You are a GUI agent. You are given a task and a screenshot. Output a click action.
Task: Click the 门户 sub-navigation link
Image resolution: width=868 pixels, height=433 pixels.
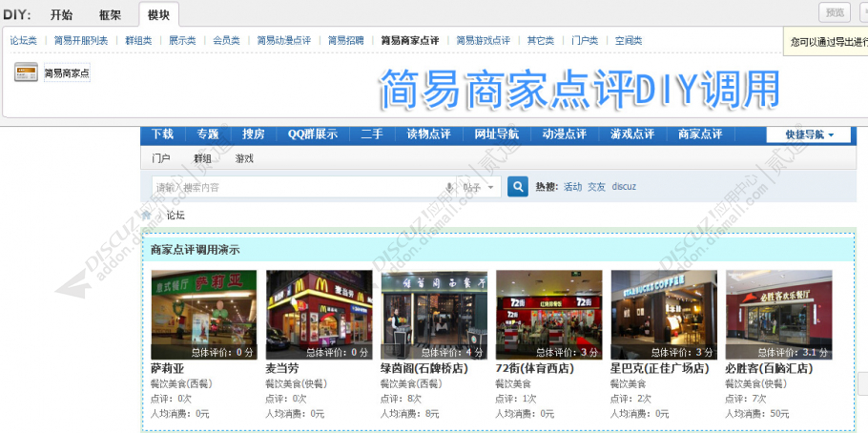(x=160, y=158)
